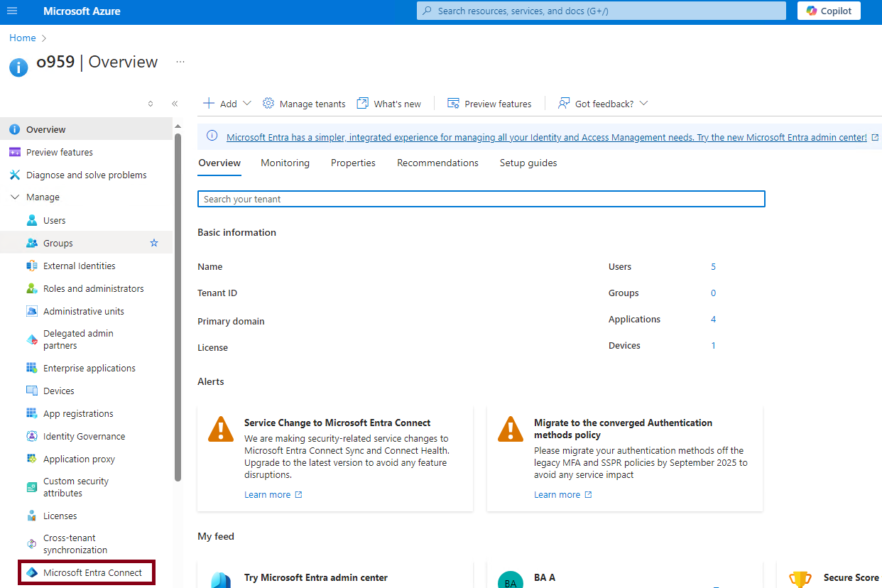The image size is (882, 588).
Task: Go to the Home breadcrumb link
Action: point(23,38)
